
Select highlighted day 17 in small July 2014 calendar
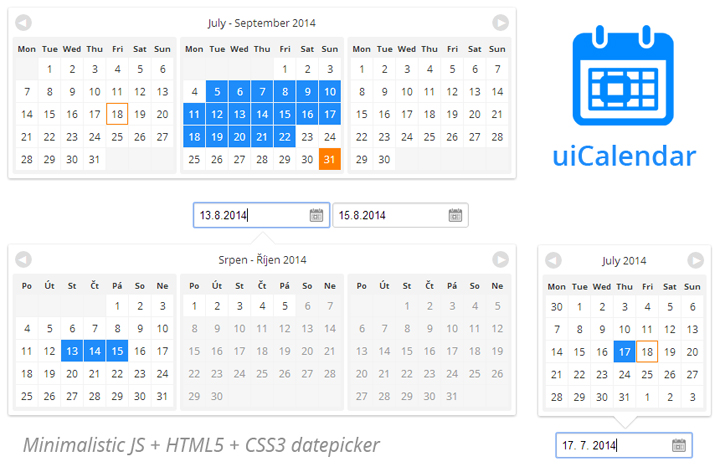tap(624, 352)
